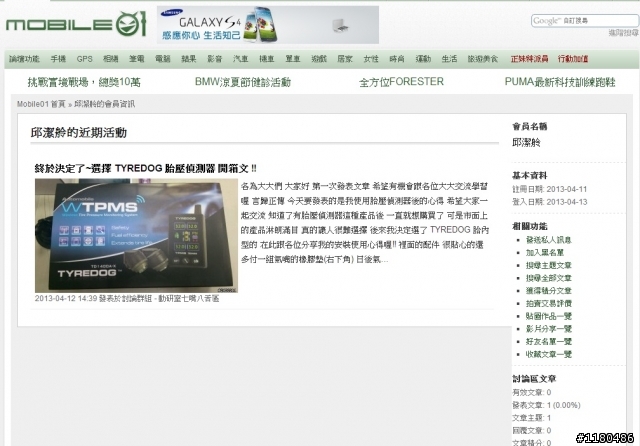The width and height of the screenshot is (640, 446).
Task: Open 蘋果 section
Action: (189, 59)
